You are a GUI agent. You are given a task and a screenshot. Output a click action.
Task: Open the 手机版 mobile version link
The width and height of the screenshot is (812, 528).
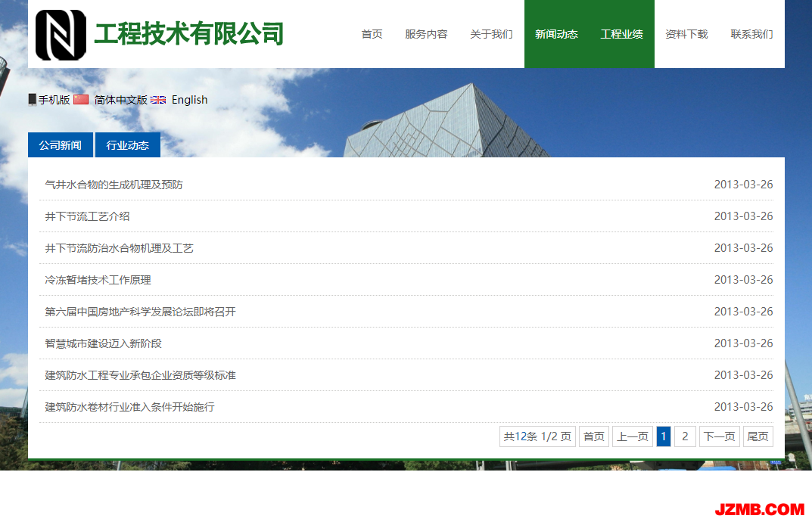[54, 100]
